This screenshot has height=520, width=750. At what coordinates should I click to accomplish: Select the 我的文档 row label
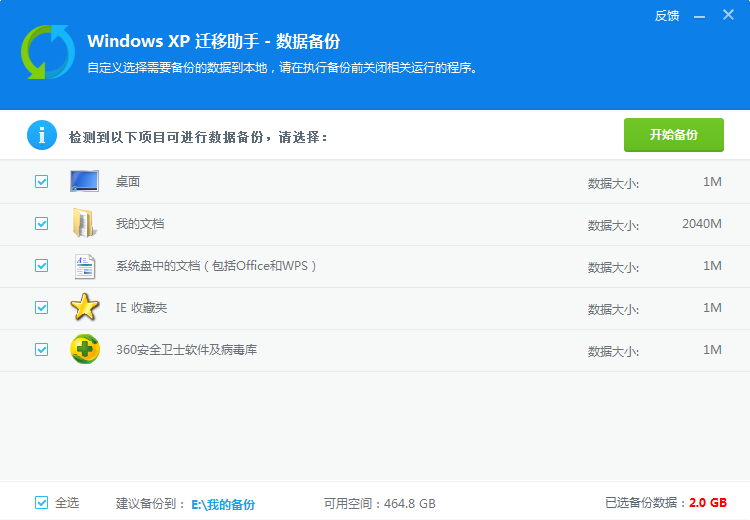[140, 223]
